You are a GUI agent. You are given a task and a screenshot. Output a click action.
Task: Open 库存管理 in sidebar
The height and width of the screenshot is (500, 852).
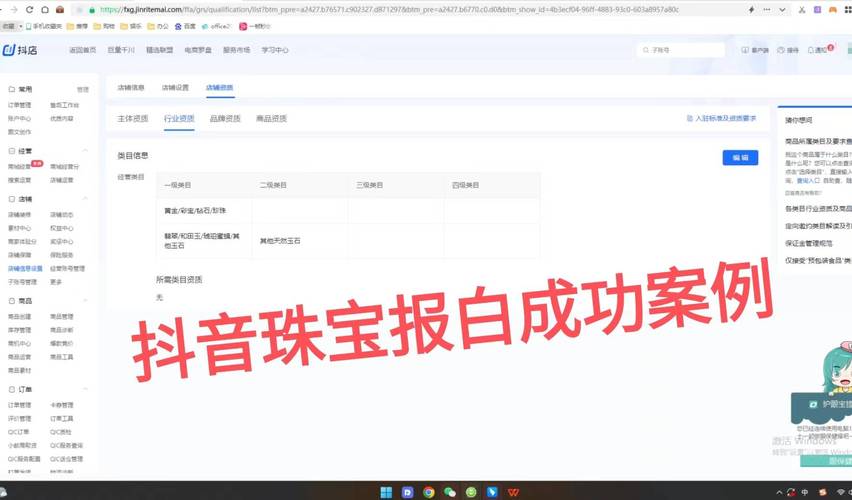[x=20, y=330]
